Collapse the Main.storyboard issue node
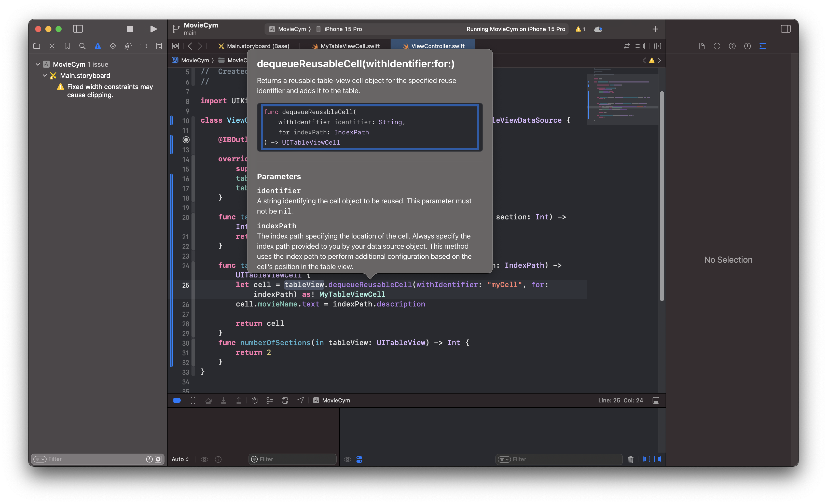 45,76
